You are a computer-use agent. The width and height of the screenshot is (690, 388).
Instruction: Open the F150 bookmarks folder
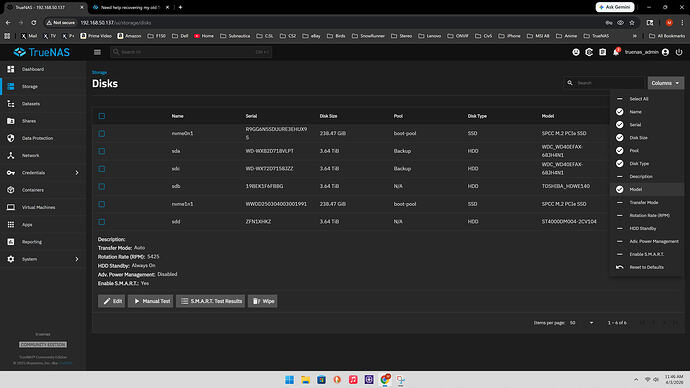[x=157, y=36]
